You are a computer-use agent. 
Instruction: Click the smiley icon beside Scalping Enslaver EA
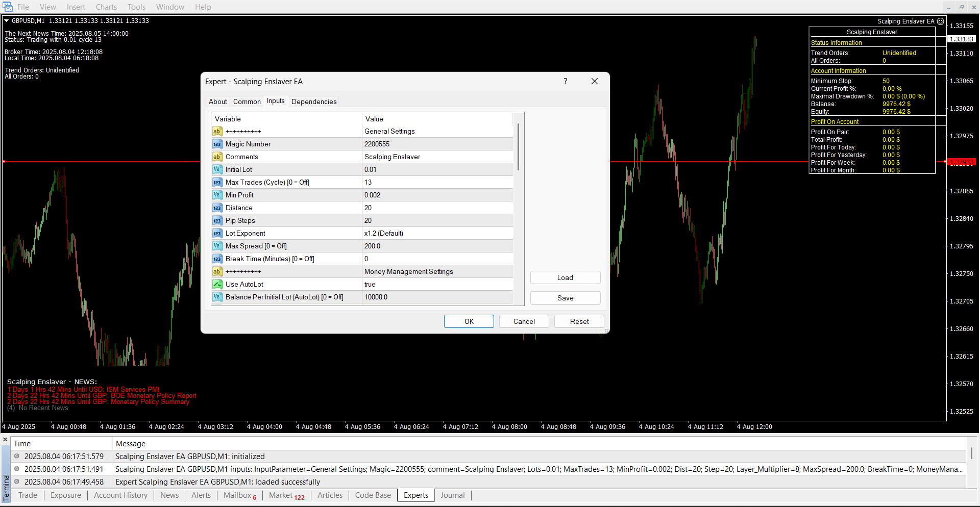[940, 21]
